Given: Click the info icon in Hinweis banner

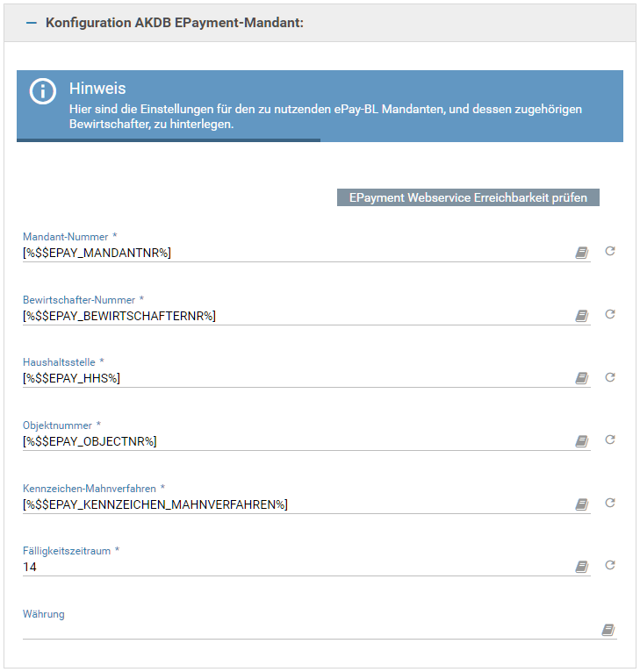Looking at the screenshot, I should (43, 92).
